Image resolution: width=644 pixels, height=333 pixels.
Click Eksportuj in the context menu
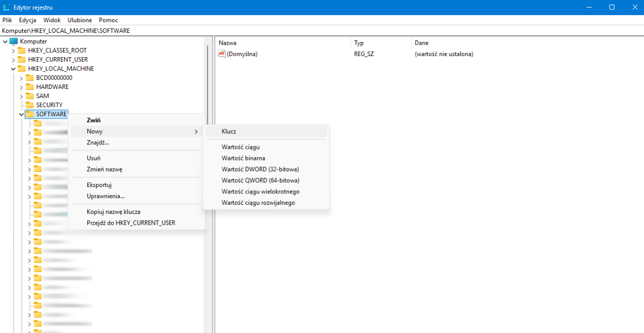99,185
